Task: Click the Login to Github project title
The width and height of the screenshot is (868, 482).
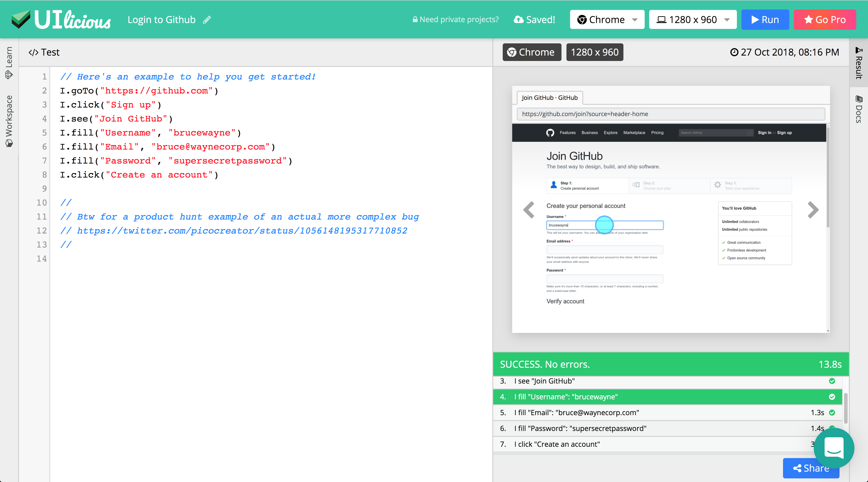Action: [x=161, y=19]
